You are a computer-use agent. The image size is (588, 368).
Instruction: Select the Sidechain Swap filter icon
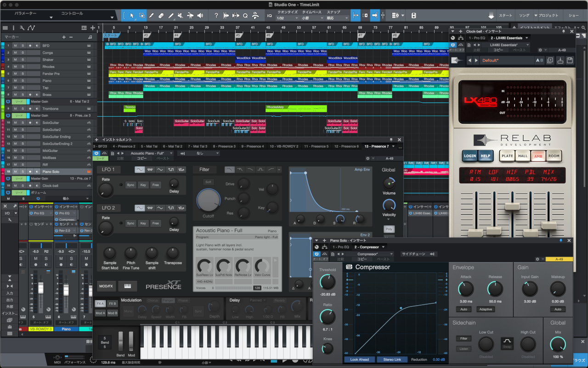coord(507,343)
